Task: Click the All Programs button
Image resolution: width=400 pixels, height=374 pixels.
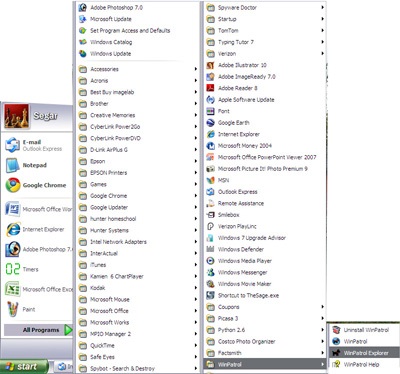Action: (38, 330)
